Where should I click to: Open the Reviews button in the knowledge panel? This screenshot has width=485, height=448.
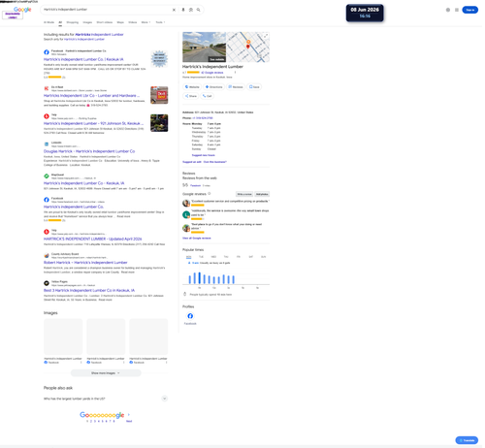click(236, 87)
